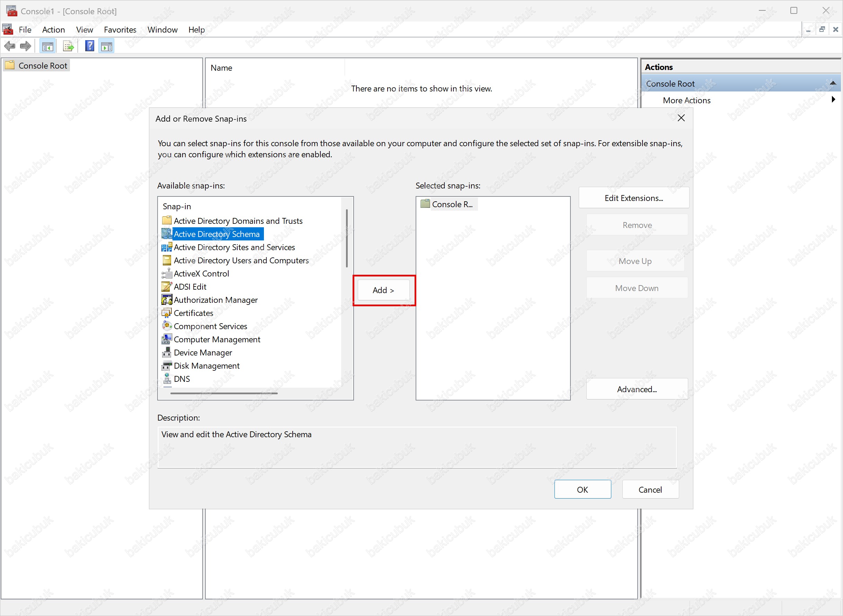
Task: Click the Cancel button
Action: coord(650,489)
